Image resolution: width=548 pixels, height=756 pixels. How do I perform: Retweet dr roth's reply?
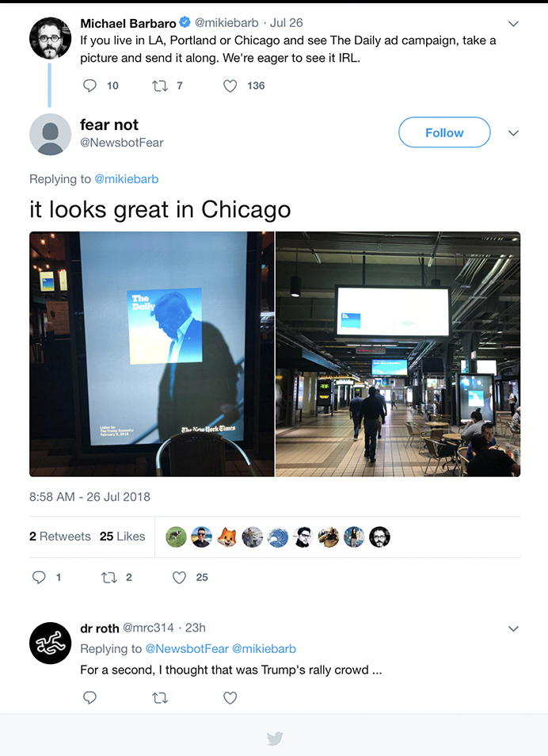click(x=159, y=697)
